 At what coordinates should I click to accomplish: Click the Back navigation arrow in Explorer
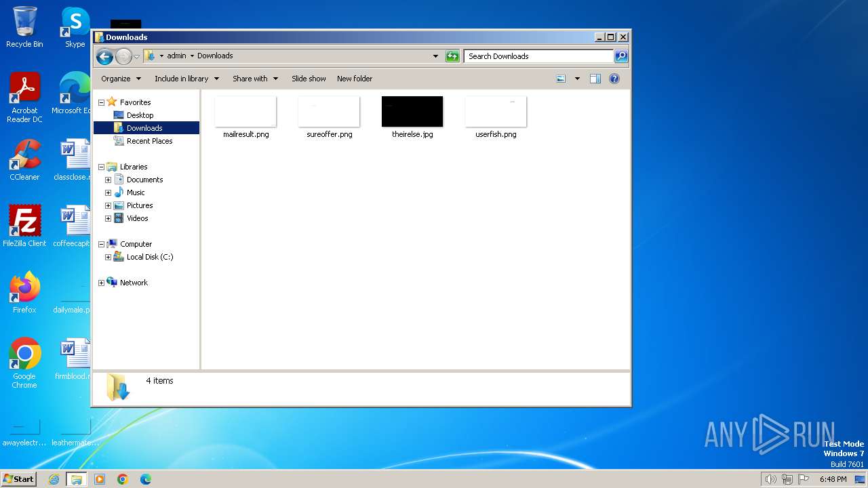click(x=104, y=56)
